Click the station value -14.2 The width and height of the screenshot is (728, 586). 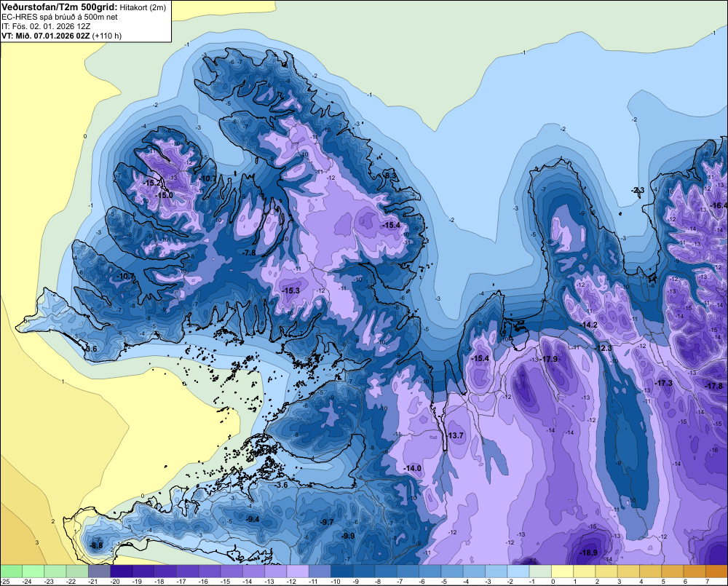(588, 325)
